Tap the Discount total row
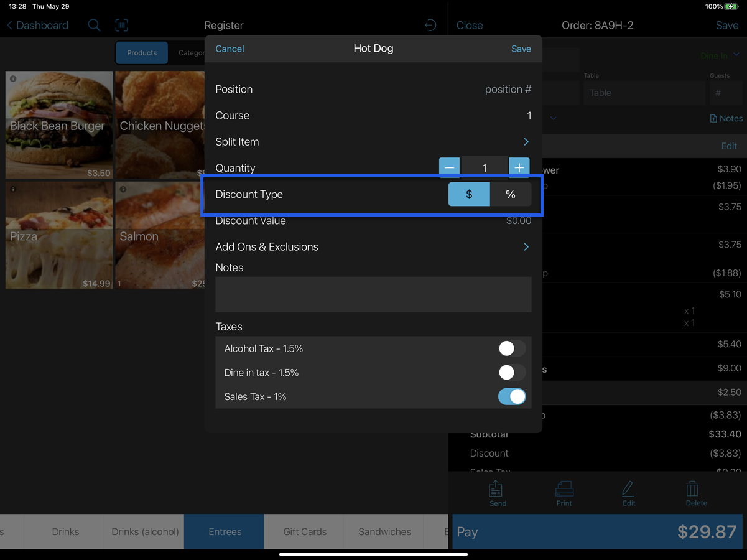 point(605,453)
